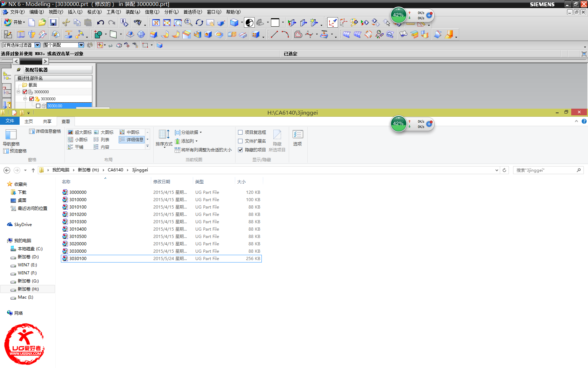
Task: Collapse the 3030000 tree node
Action: pyautogui.click(x=25, y=99)
